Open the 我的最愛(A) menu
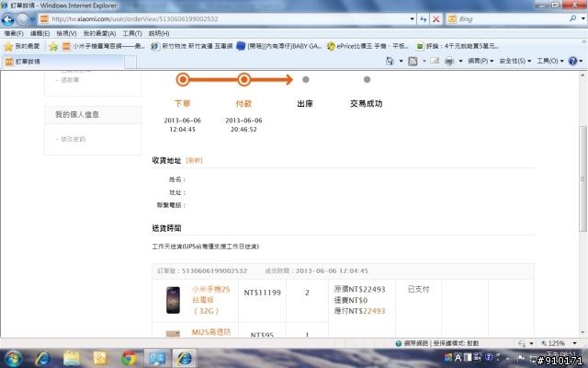This screenshot has height=368, width=588. 99,33
